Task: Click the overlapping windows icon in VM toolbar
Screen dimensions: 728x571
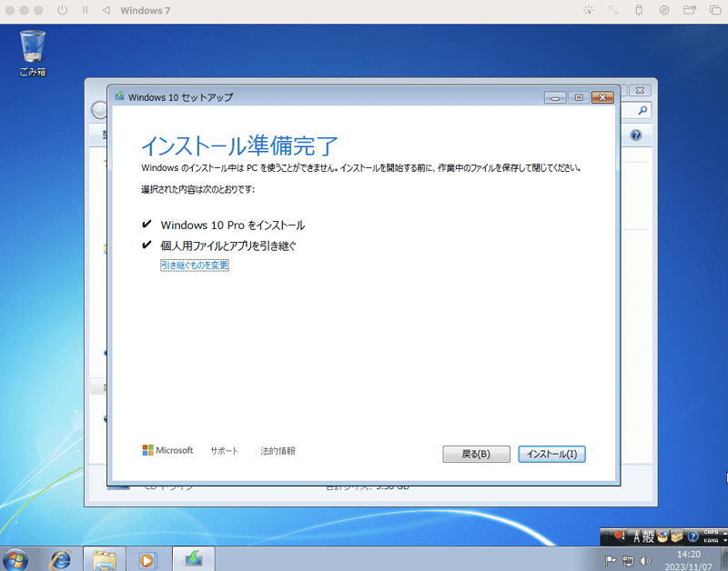Action: (715, 10)
